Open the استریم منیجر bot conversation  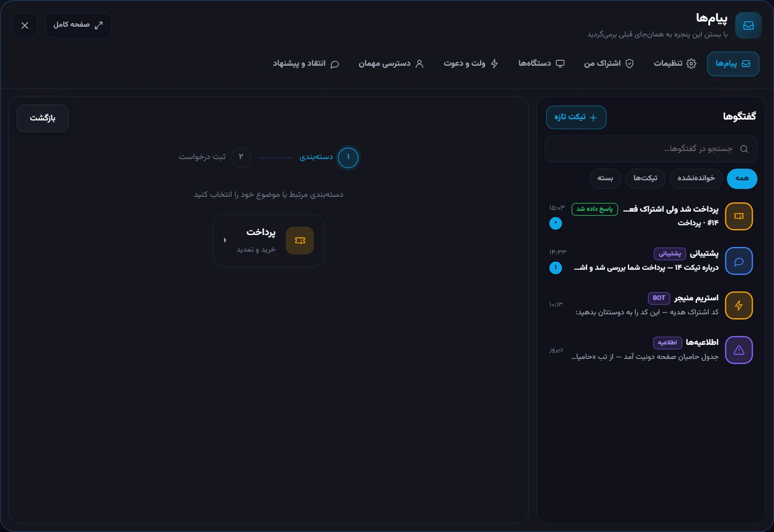[x=651, y=305]
